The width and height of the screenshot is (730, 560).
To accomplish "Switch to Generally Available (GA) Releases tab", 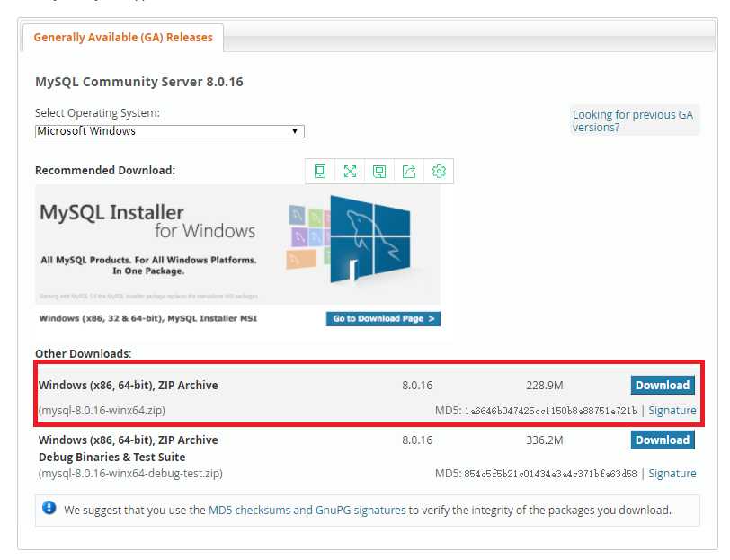I will tap(123, 37).
